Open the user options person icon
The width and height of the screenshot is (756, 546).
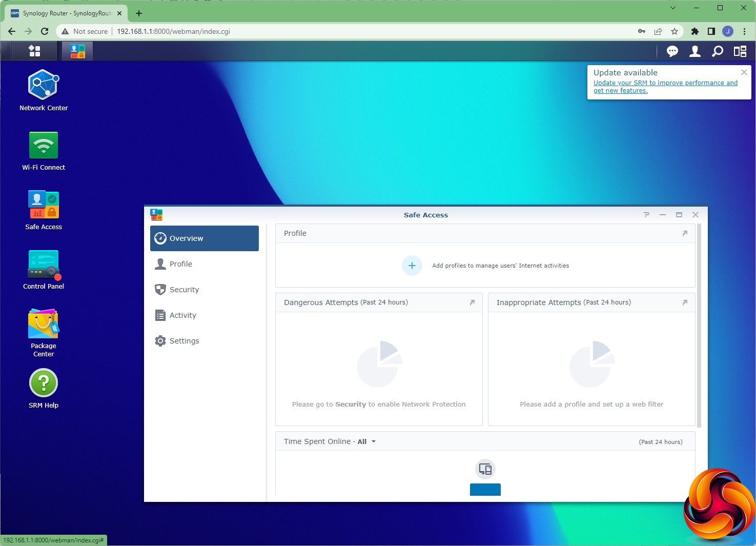click(695, 51)
